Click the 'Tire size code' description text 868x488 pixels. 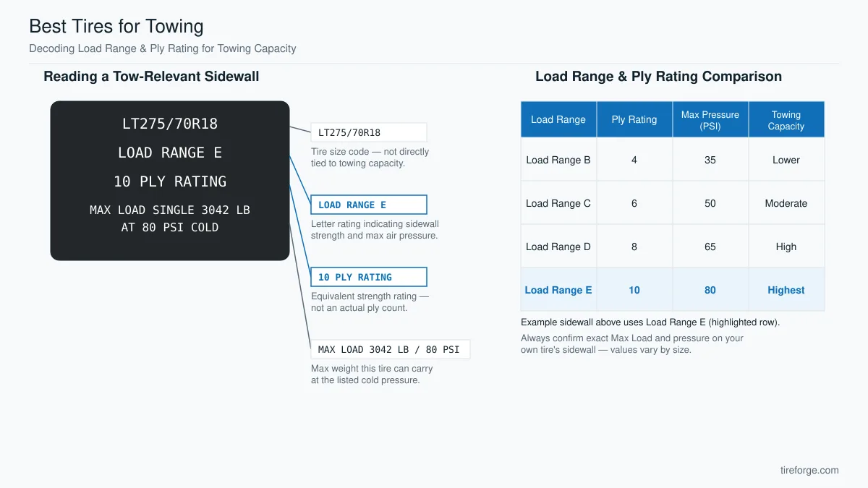click(x=370, y=158)
